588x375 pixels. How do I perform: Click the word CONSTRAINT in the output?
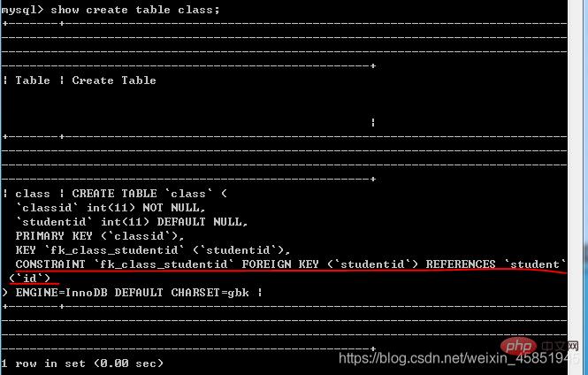50,264
